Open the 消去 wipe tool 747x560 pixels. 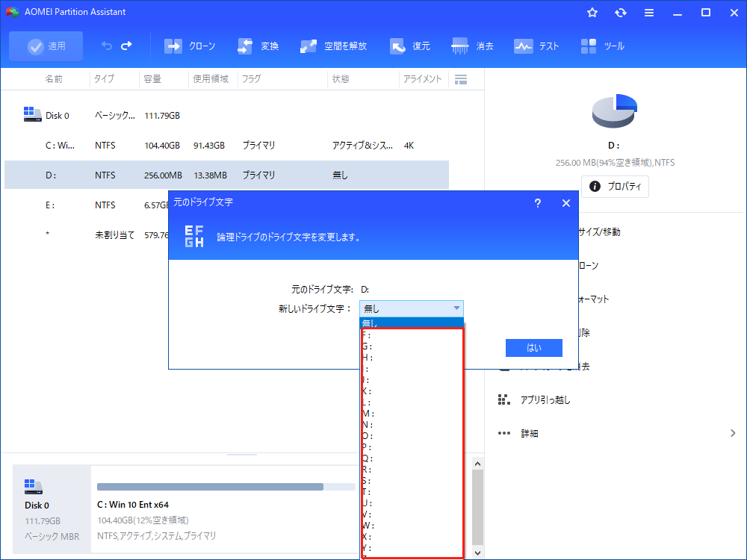[x=472, y=46]
